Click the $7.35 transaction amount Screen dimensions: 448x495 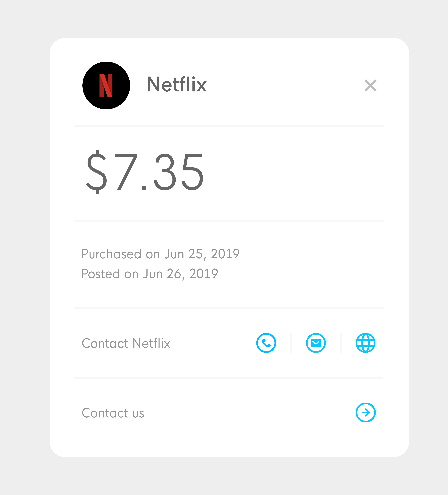pyautogui.click(x=145, y=172)
